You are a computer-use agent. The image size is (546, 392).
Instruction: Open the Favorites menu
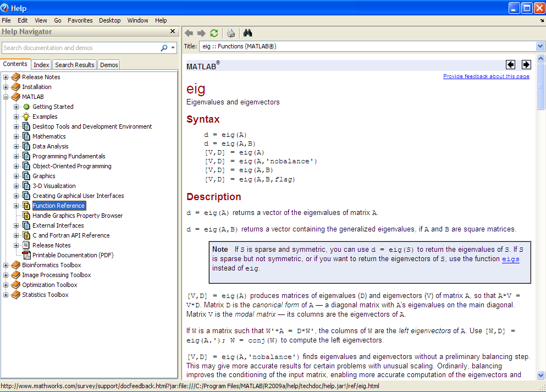[80, 20]
